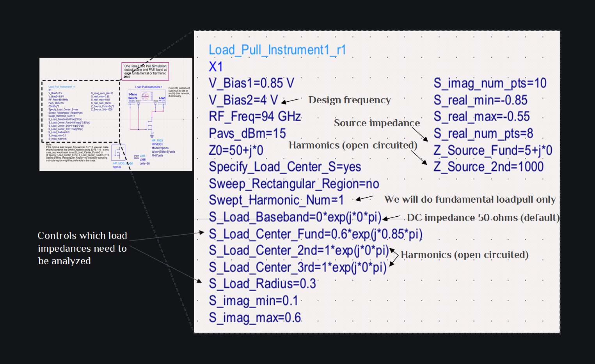This screenshot has height=364, width=595.
Task: Click 'Sweep_Rectangular_Region=yes' in the small schematic
Action: point(66,113)
